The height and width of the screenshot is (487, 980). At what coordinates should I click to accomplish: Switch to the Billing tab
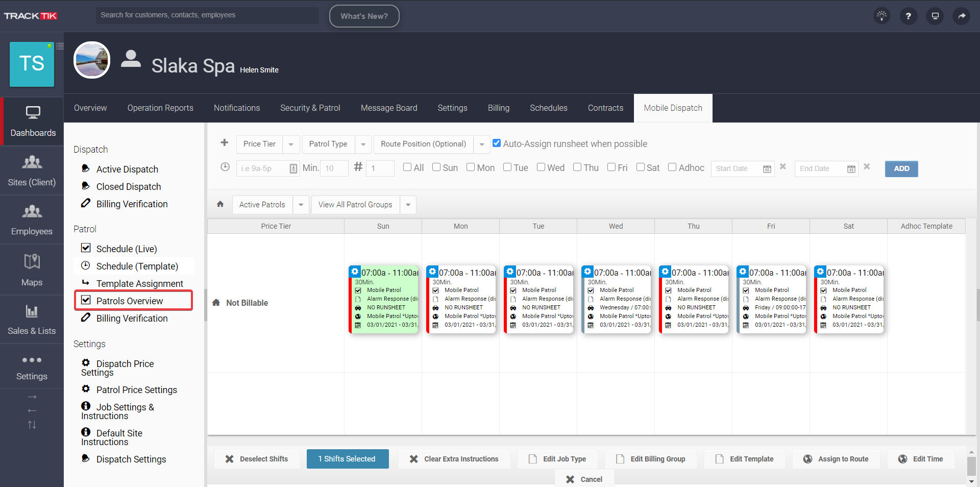pyautogui.click(x=498, y=108)
